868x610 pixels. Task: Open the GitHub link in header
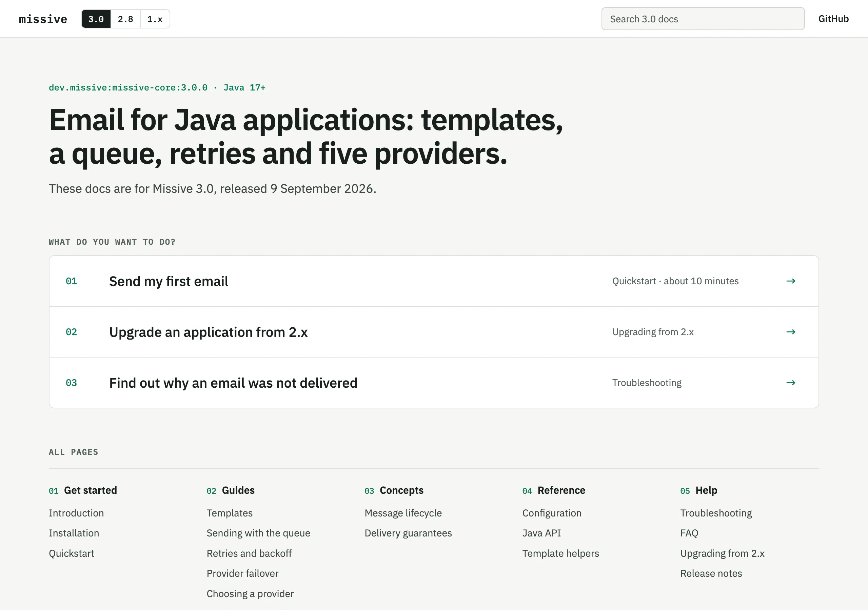[x=833, y=19]
